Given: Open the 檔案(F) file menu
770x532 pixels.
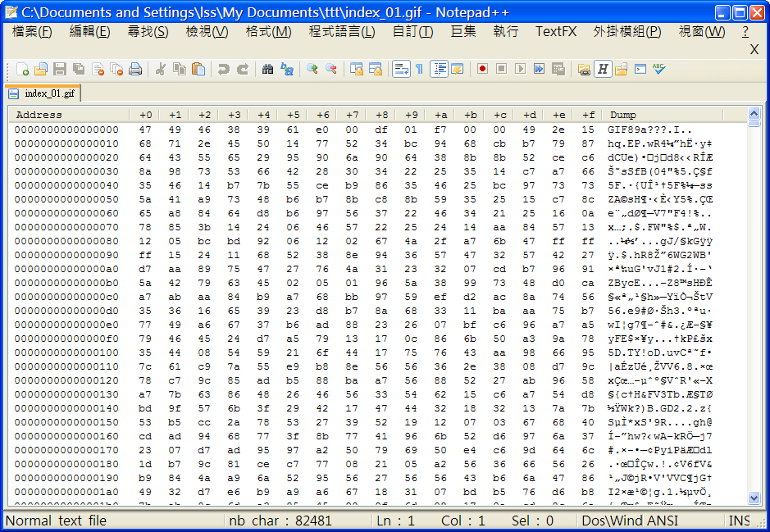Looking at the screenshot, I should pyautogui.click(x=32, y=31).
